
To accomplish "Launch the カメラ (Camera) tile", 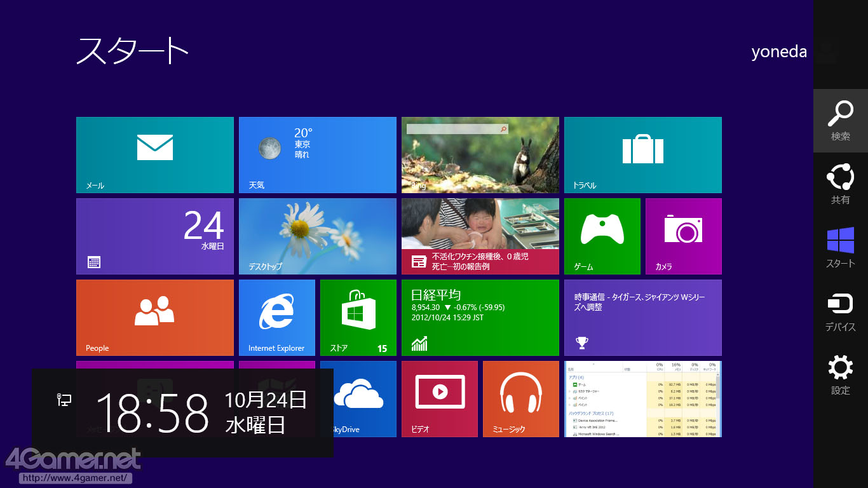I will click(x=684, y=236).
